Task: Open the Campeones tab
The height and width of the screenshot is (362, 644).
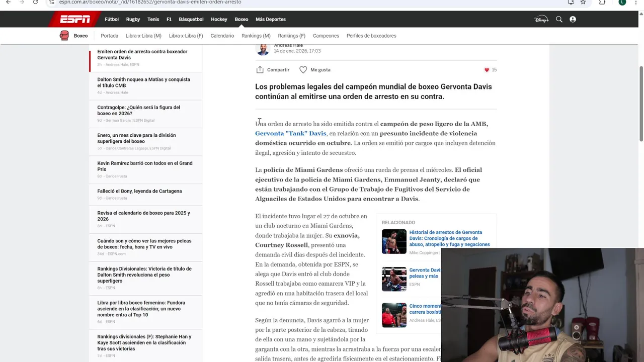Action: [x=326, y=36]
